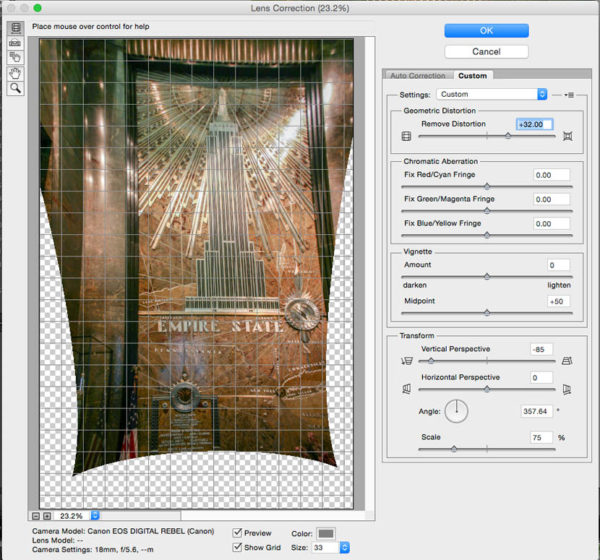
Task: Disable the Show Grid checkbox
Action: click(x=237, y=547)
